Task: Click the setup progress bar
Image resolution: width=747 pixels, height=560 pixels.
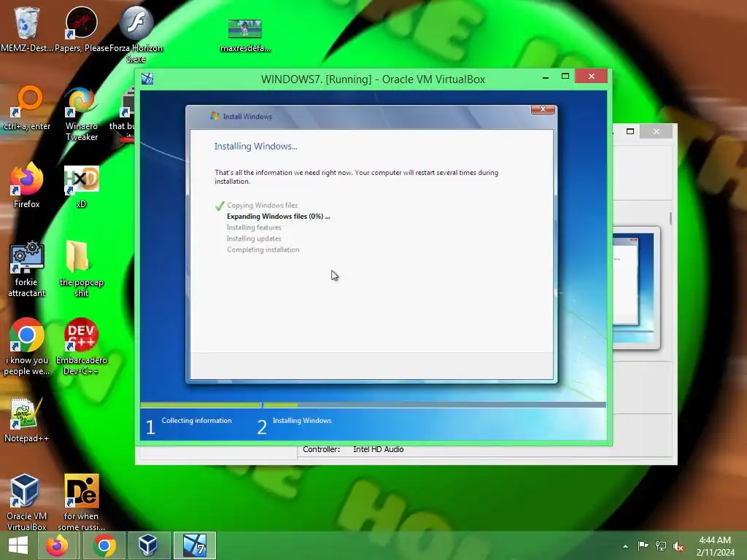Action: [x=373, y=405]
